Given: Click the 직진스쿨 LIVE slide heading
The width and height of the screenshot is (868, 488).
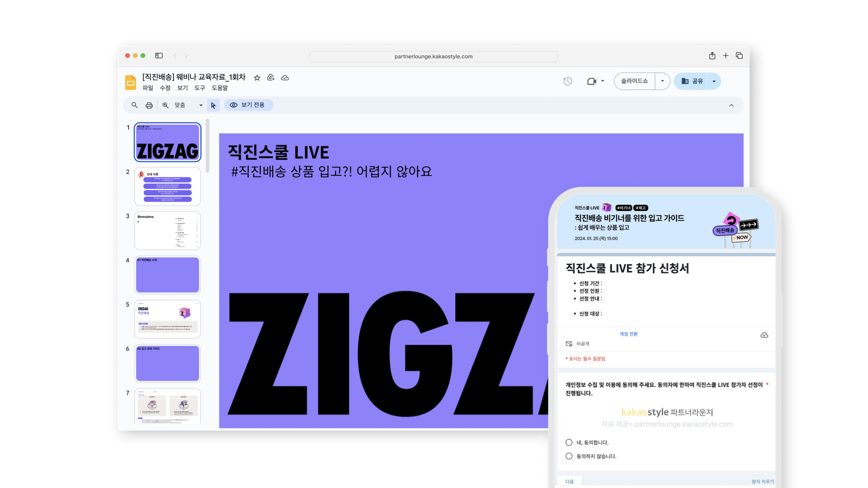Looking at the screenshot, I should coord(278,152).
